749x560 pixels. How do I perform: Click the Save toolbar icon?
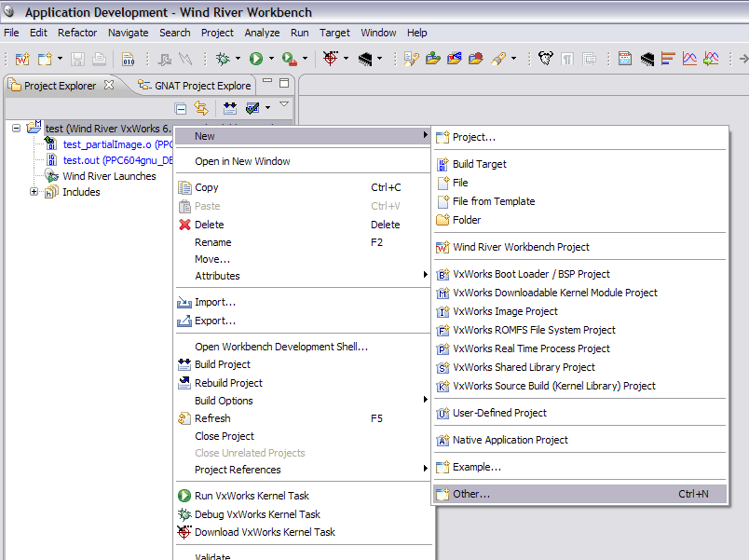coord(77,59)
